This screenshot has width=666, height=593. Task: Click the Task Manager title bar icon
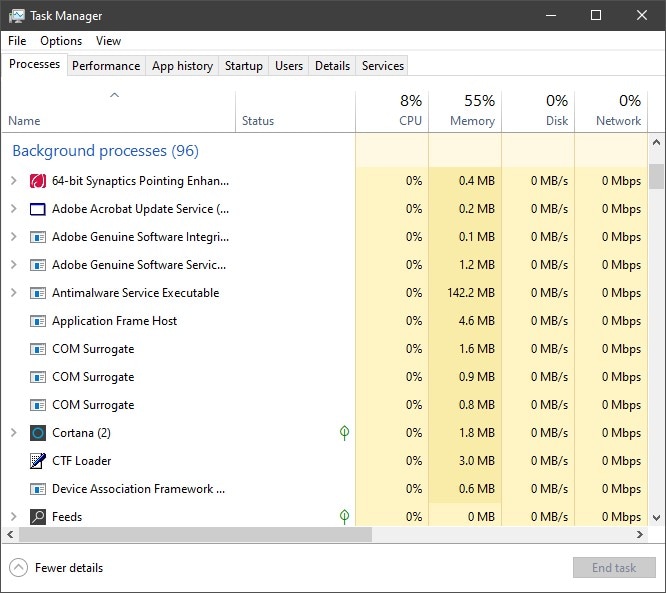coord(16,16)
